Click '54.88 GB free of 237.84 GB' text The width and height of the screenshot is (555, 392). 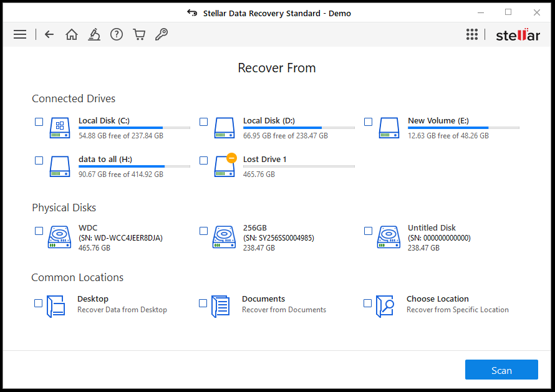pos(121,135)
